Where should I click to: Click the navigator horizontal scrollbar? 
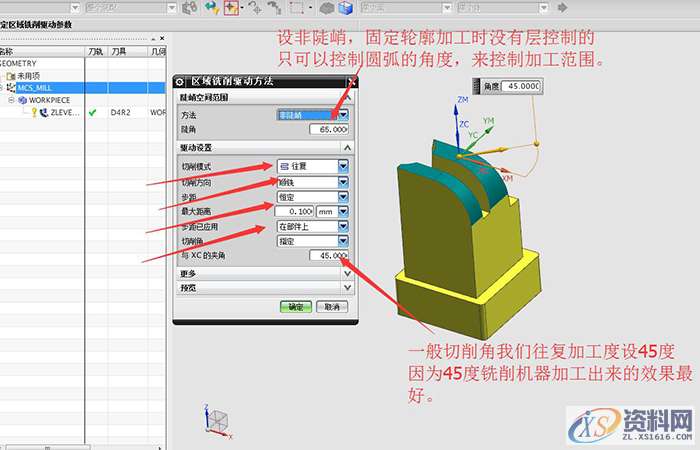tap(47, 447)
